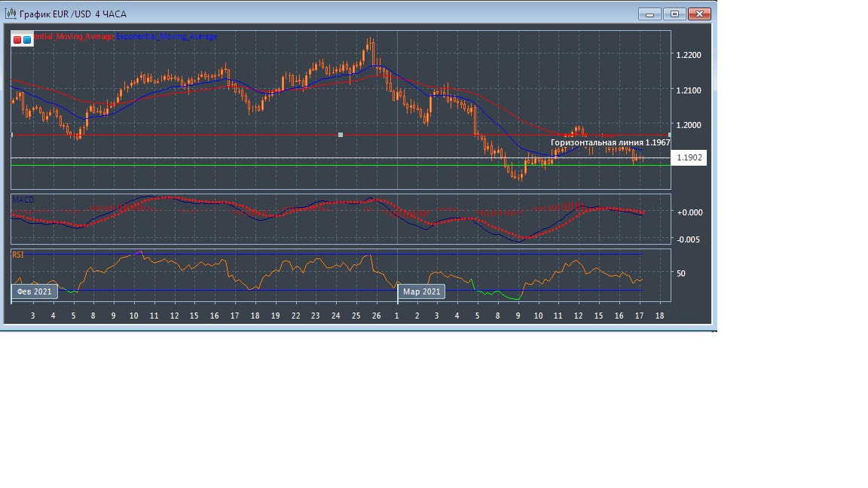Select the RSI indicator label
The height and width of the screenshot is (488, 868).
pyautogui.click(x=17, y=255)
